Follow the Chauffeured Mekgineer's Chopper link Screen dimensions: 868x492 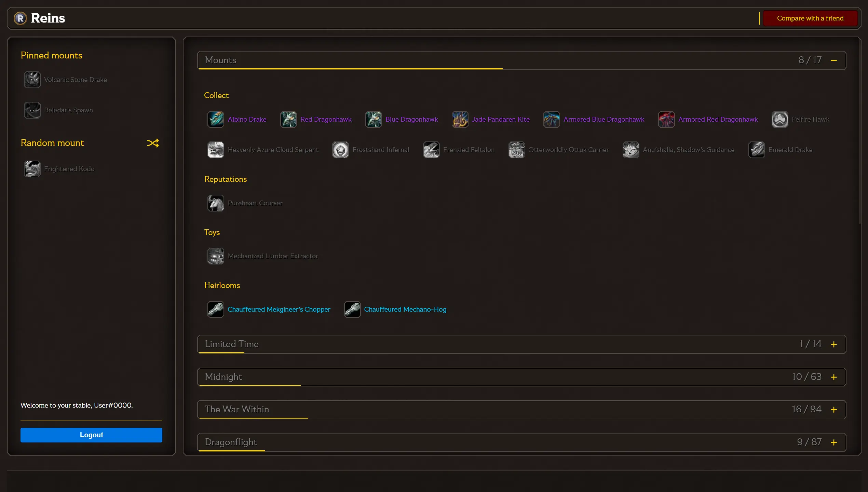(279, 309)
